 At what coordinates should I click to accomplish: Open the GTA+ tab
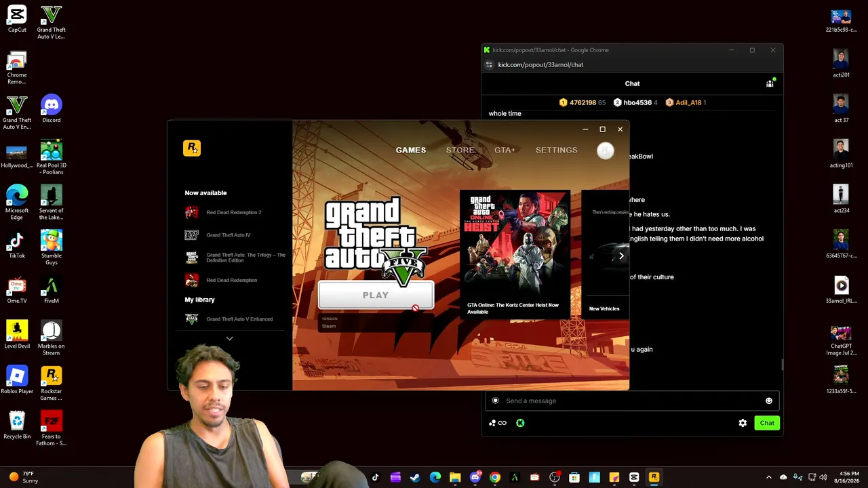505,150
